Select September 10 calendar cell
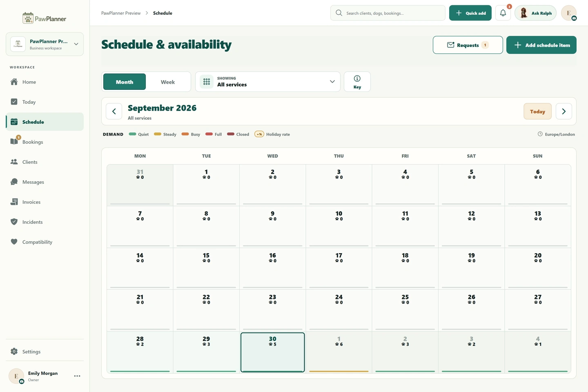This screenshot has width=588, height=392. point(339,227)
